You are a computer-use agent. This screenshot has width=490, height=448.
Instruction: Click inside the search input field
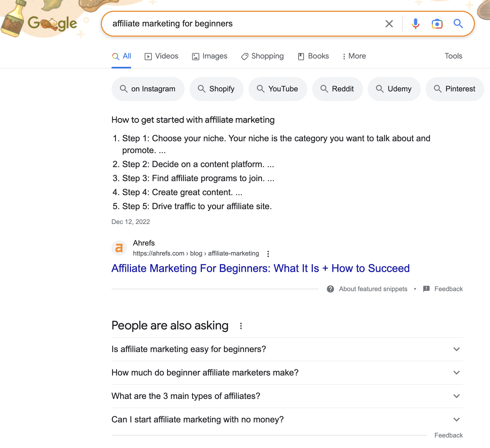pyautogui.click(x=243, y=24)
